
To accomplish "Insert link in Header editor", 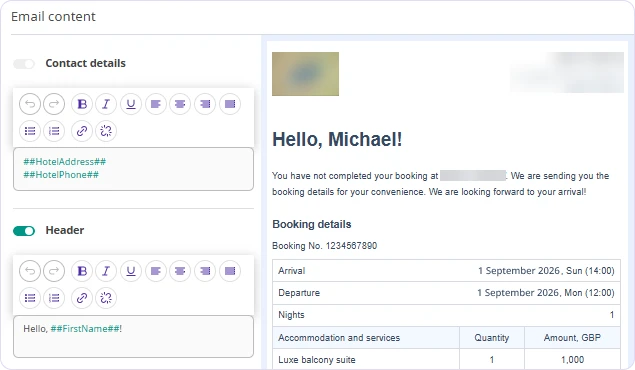I will point(82,298).
